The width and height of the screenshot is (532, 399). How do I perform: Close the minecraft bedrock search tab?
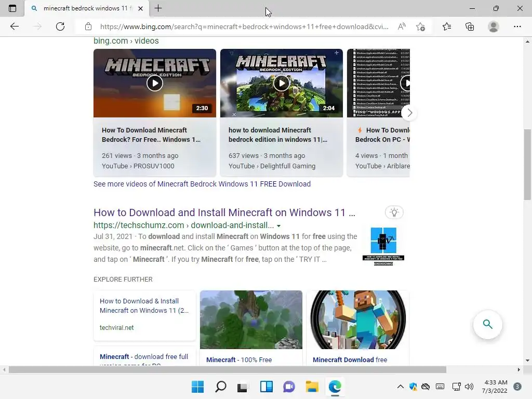click(x=140, y=8)
